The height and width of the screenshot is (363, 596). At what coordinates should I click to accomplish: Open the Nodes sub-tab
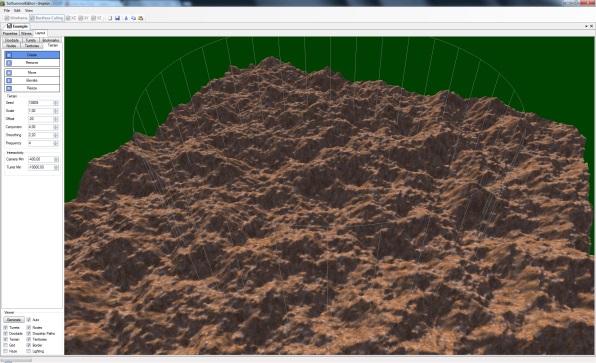tap(11, 46)
